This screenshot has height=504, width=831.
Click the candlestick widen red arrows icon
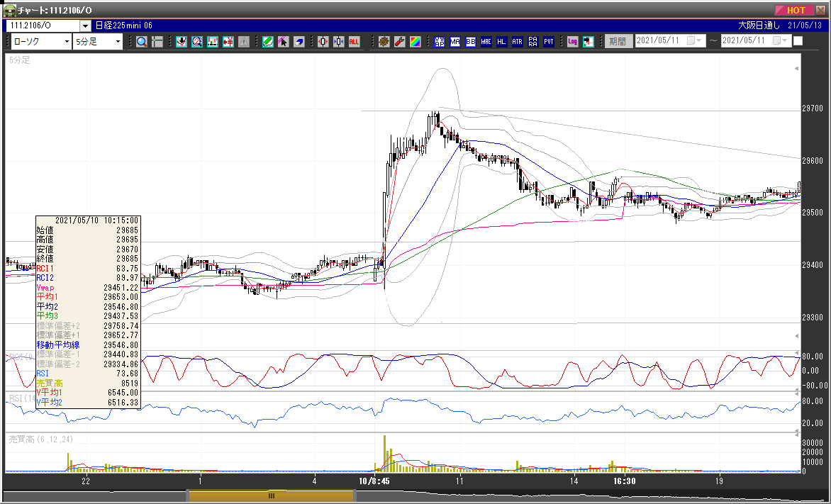click(323, 41)
